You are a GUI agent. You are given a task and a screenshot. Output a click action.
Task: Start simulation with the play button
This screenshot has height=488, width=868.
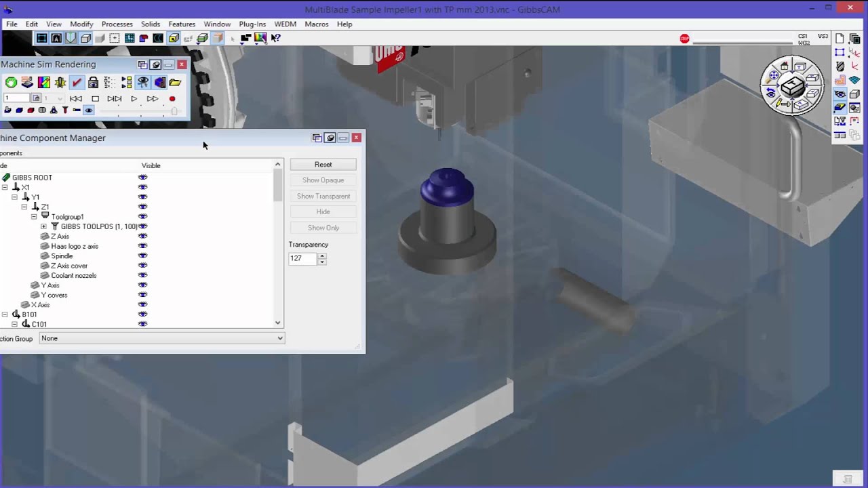point(134,98)
